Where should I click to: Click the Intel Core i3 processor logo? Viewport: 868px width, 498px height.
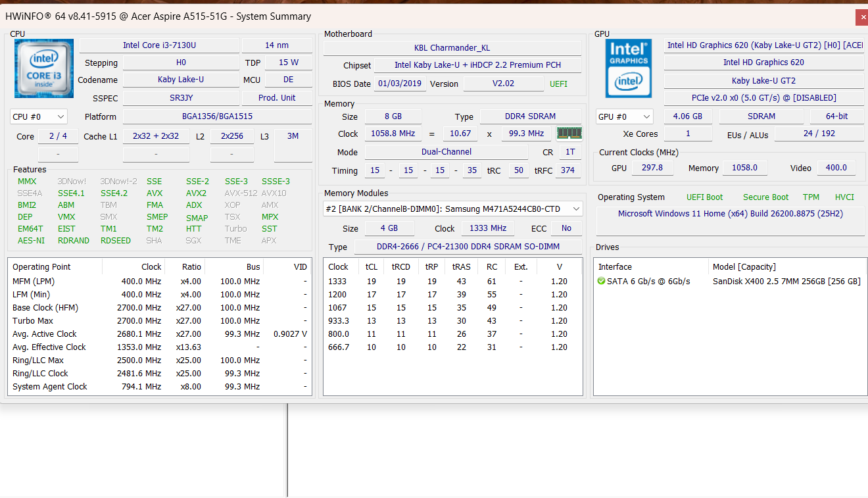click(44, 68)
